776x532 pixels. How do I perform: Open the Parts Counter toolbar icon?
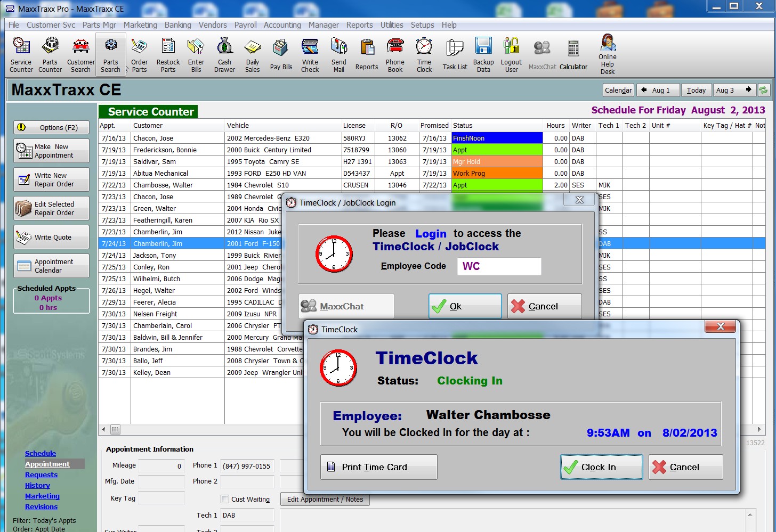pyautogui.click(x=50, y=54)
